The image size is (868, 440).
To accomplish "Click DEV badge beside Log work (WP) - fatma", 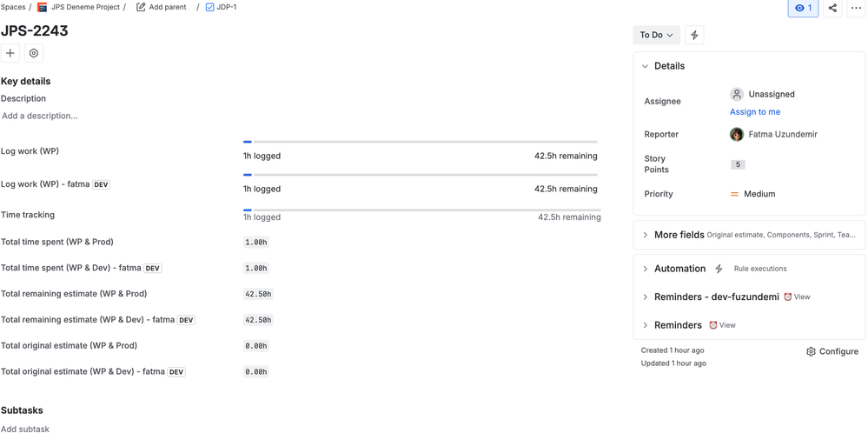I will click(101, 184).
